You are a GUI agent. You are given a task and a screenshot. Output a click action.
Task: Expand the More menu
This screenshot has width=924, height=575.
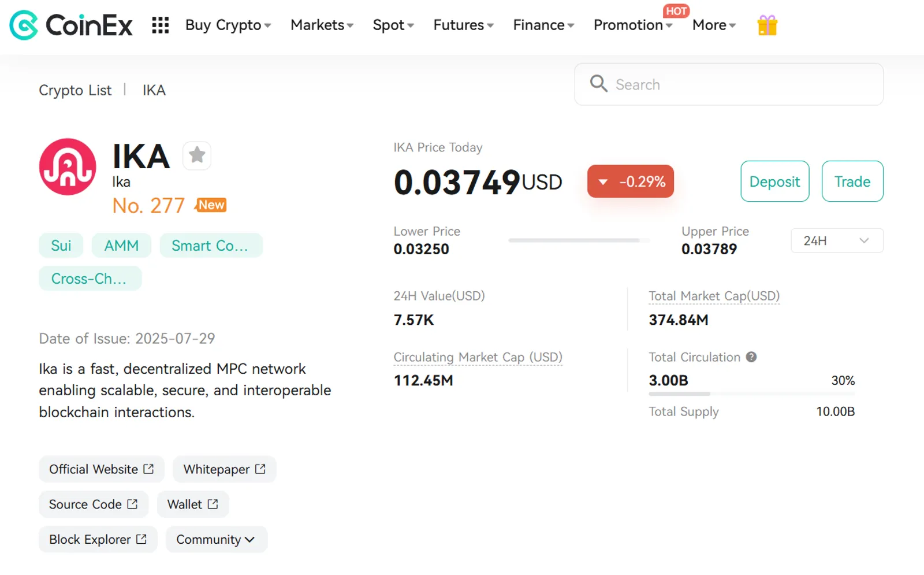(714, 25)
